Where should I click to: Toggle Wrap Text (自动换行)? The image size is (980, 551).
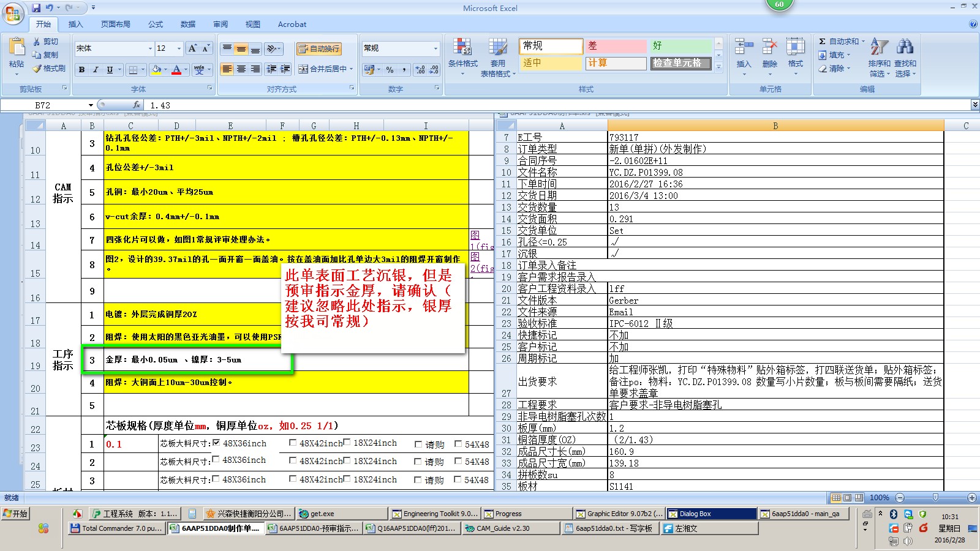(318, 48)
